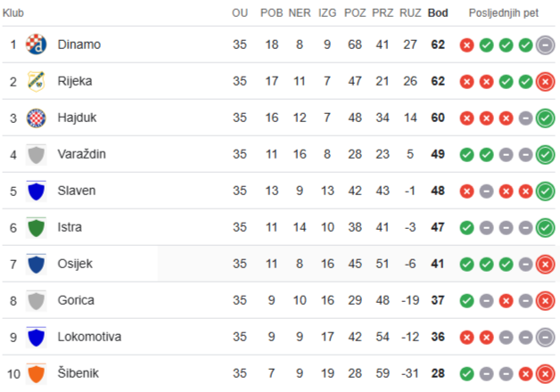
Task: Click Dinamo's latest draw result icon
Action: click(x=546, y=45)
